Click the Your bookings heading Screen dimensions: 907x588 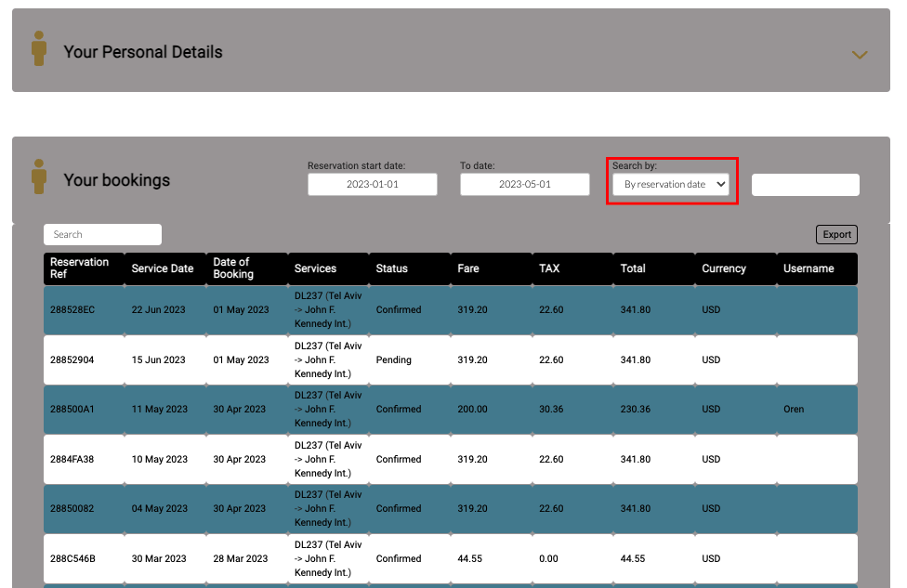(117, 180)
